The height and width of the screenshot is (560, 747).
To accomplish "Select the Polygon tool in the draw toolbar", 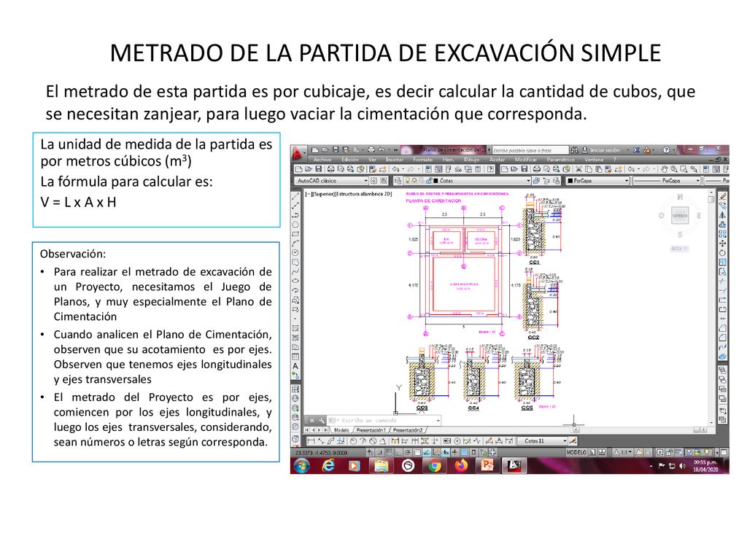I will 295,225.
